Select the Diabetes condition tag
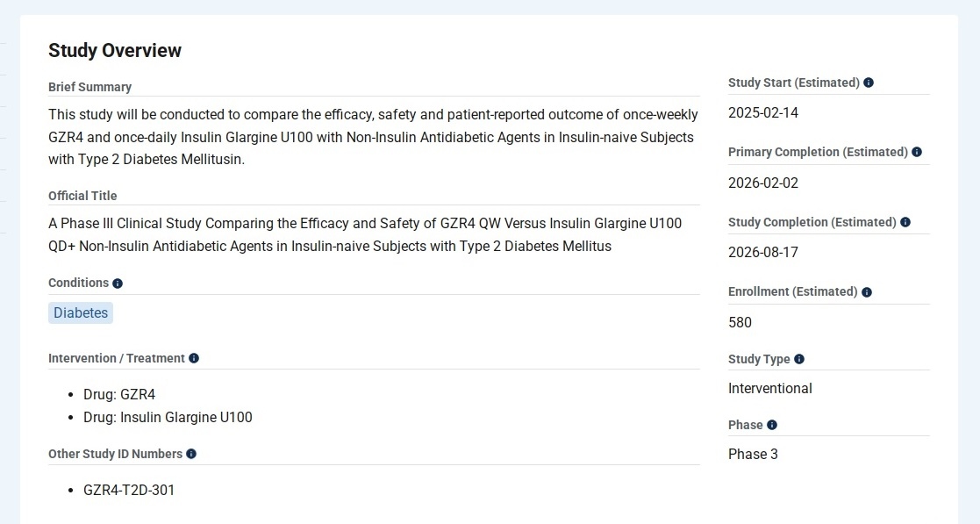This screenshot has height=524, width=980. [81, 313]
